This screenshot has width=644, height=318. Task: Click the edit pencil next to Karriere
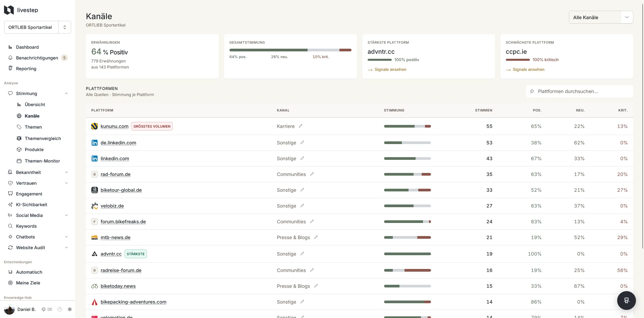pos(301,126)
